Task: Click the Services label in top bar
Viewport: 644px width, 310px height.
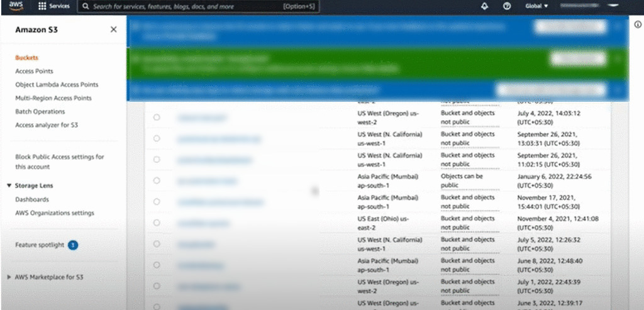Action: (60, 6)
